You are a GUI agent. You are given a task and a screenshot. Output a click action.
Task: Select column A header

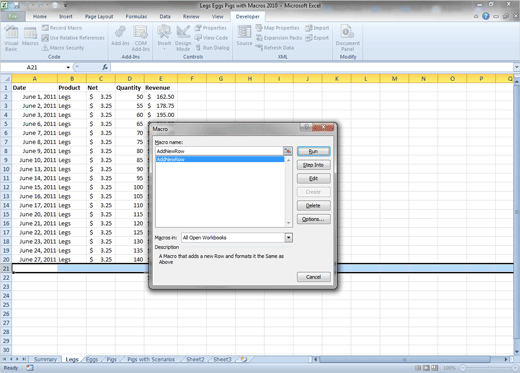(x=34, y=79)
